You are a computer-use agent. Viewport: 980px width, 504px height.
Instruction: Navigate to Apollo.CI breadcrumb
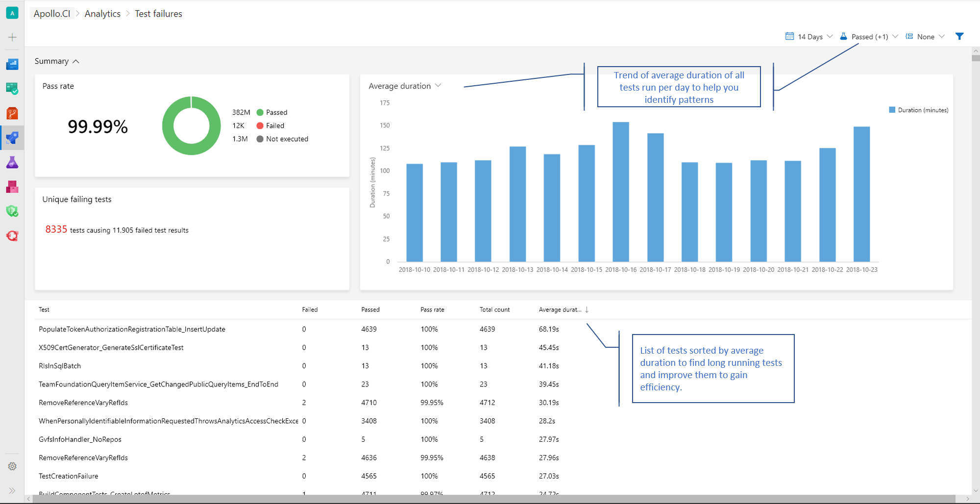pos(52,14)
